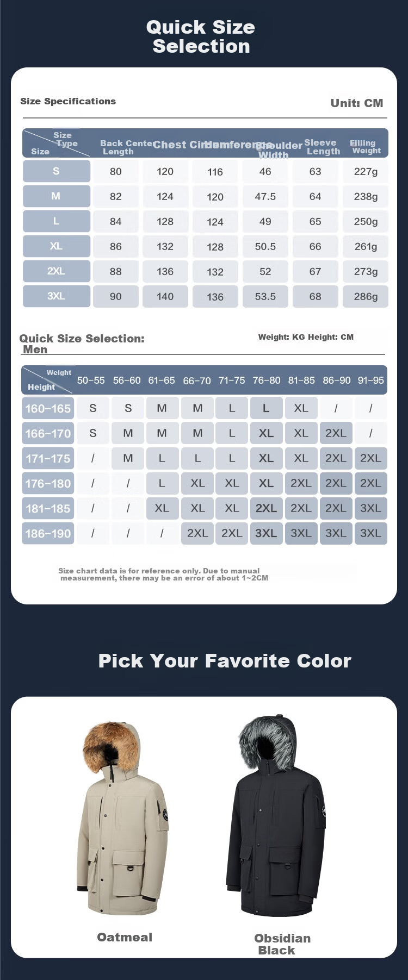
Task: Click the Oatmeal color label
Action: click(x=125, y=937)
